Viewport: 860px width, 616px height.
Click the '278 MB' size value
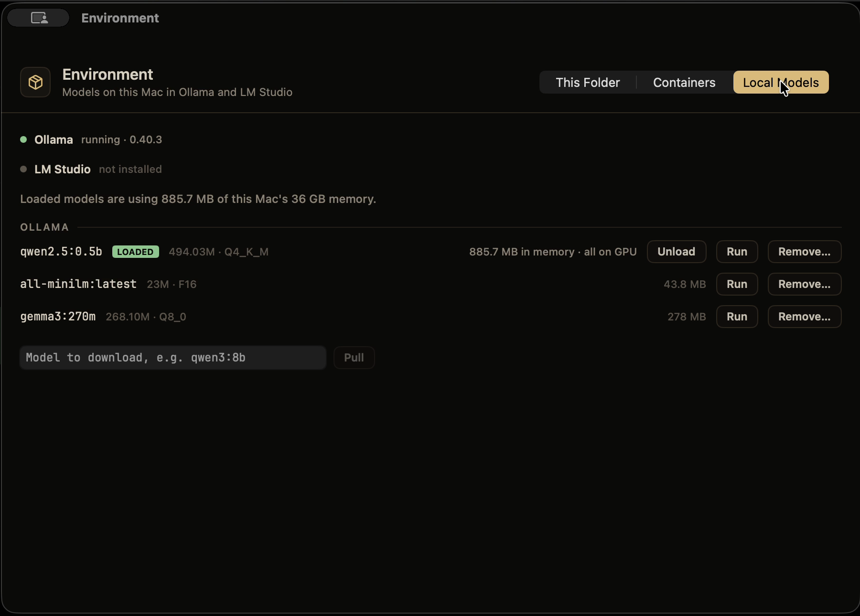687,317
